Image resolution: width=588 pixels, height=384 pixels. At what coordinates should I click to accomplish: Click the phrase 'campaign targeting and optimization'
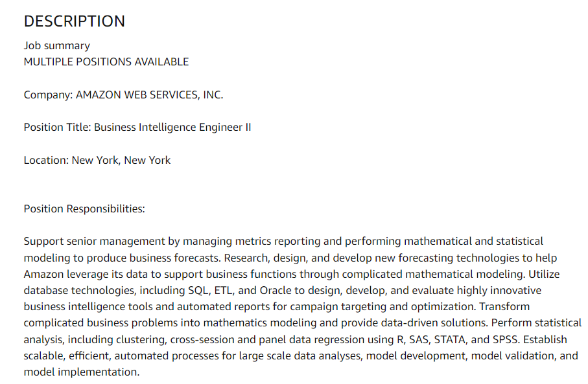coord(382,307)
